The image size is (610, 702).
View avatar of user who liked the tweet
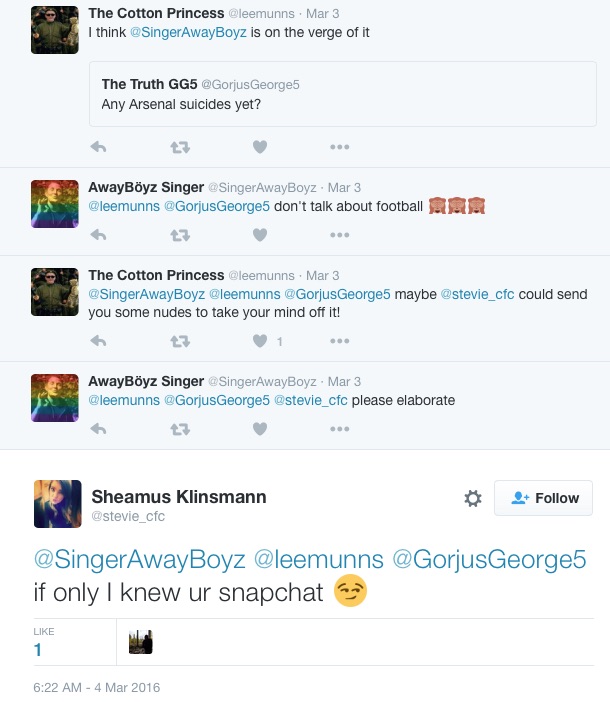pyautogui.click(x=141, y=642)
